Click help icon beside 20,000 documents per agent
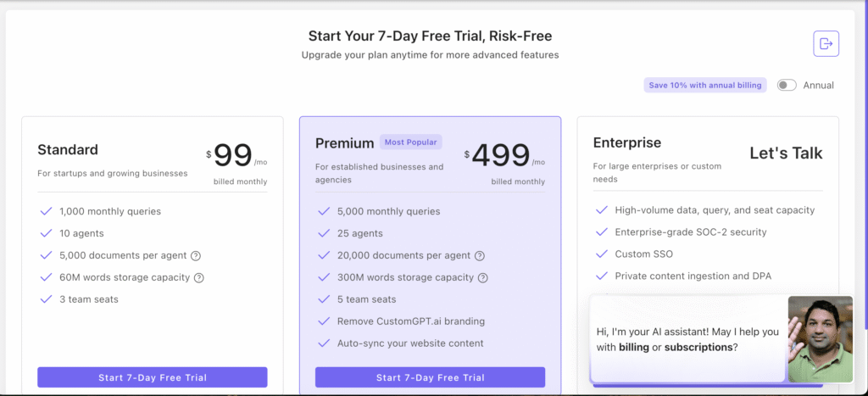This screenshot has width=868, height=396. [x=480, y=255]
